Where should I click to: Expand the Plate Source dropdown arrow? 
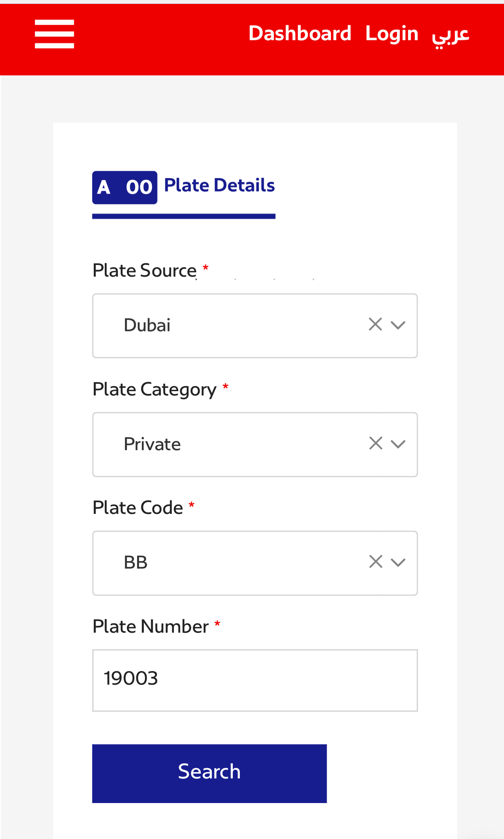pyautogui.click(x=398, y=325)
